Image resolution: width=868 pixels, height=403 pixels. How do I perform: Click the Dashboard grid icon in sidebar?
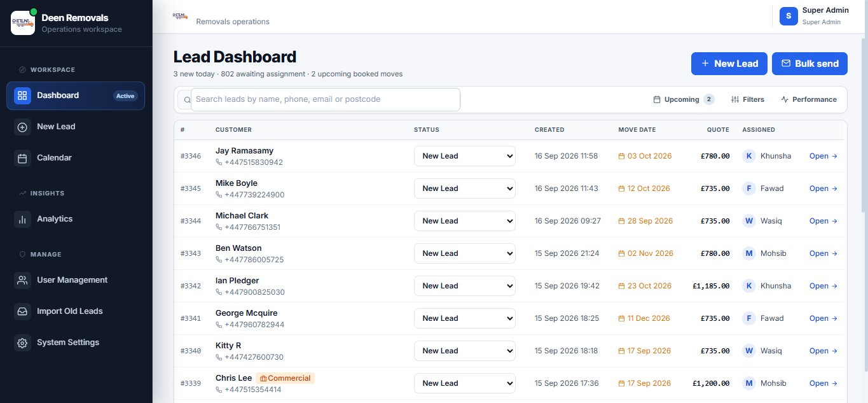point(22,95)
